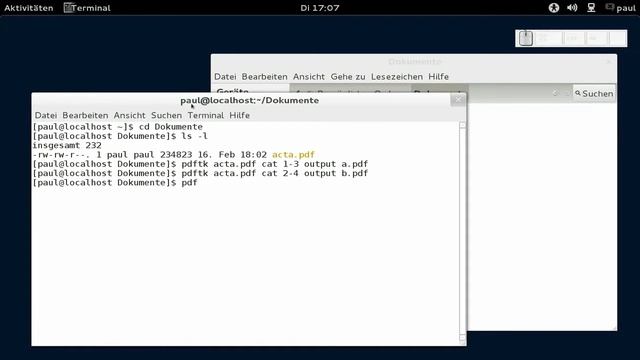The image size is (640, 360).
Task: Click the 'cd Dokumente' command line
Action: pos(118,127)
